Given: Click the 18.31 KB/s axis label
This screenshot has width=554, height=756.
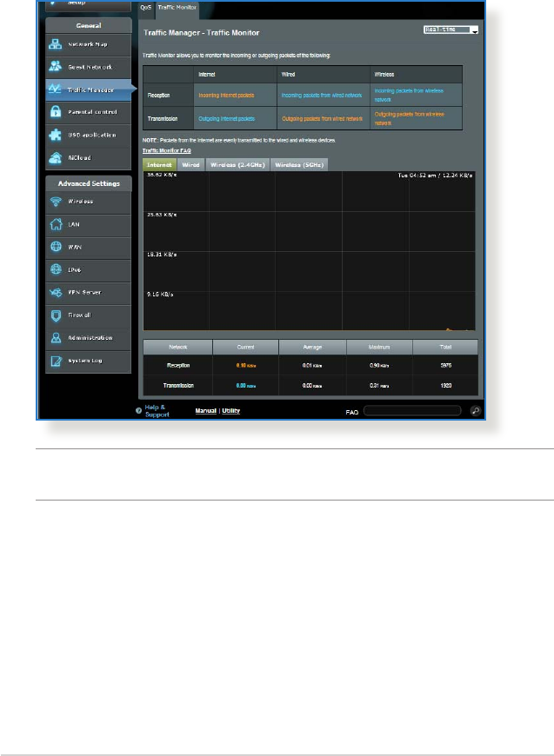Looking at the screenshot, I should click(162, 254).
